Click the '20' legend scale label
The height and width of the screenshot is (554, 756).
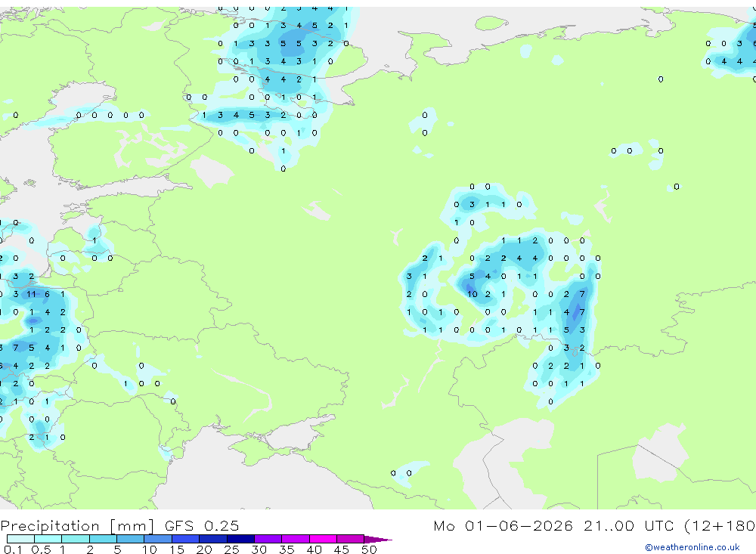point(204,549)
